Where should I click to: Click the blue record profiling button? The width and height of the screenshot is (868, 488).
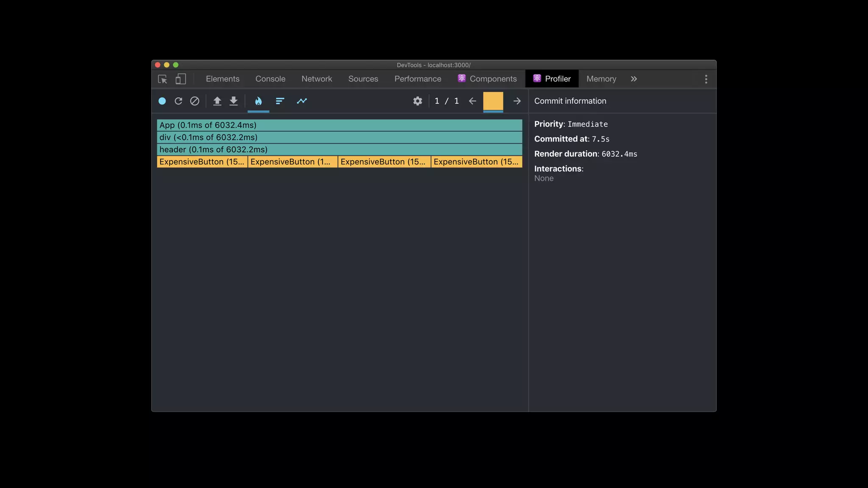(x=162, y=101)
